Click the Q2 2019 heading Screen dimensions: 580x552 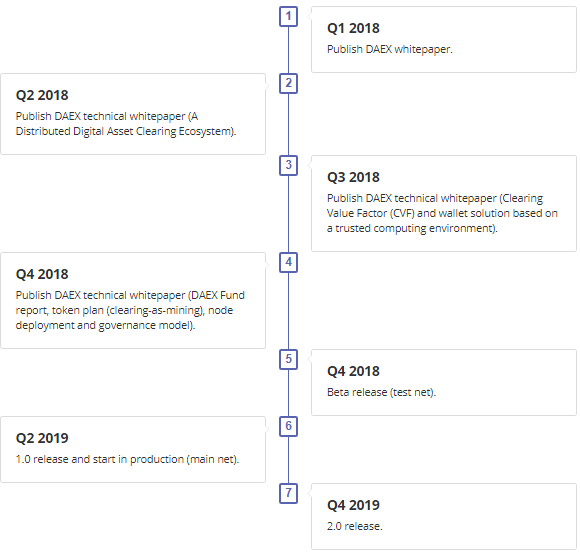click(x=42, y=438)
